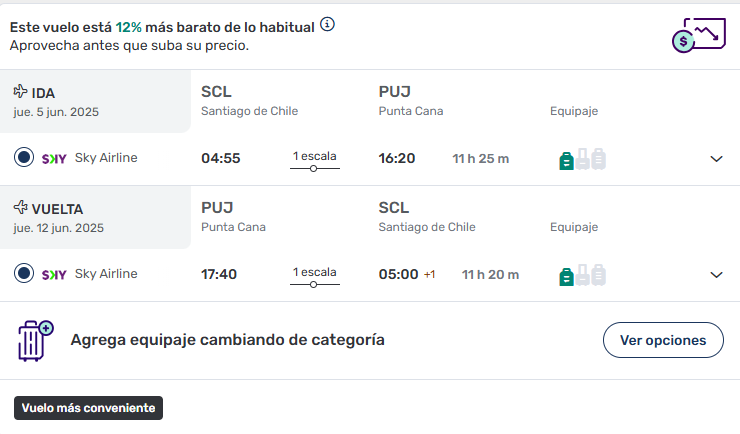Click green backpack baggage icon for return flight
Screen dimensions: 740x434
click(x=566, y=277)
